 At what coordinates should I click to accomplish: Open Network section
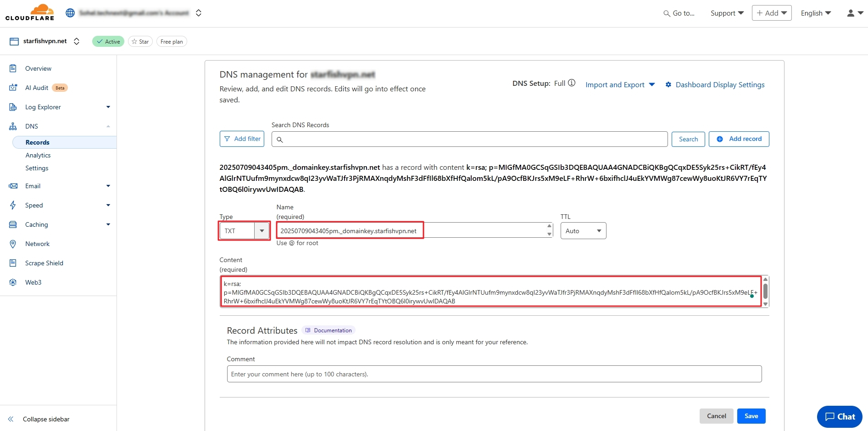[x=37, y=244]
